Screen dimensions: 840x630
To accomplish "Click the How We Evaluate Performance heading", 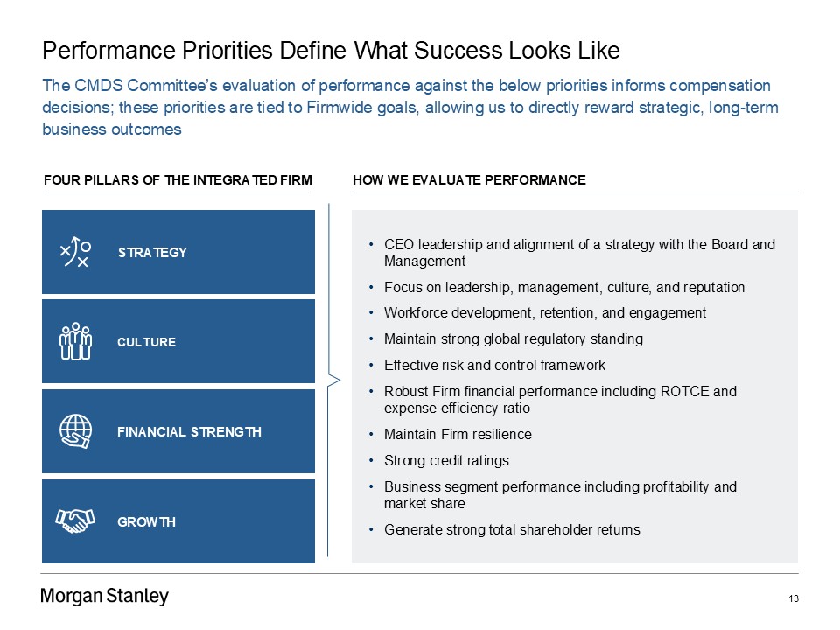I will pyautogui.click(x=469, y=180).
